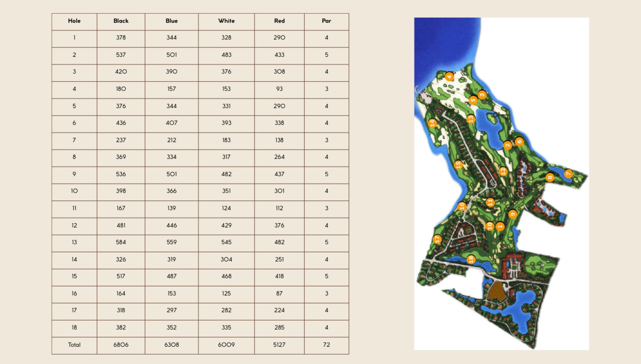Click the hole 4 marker on map
The width and height of the screenshot is (641, 364).
[449, 77]
